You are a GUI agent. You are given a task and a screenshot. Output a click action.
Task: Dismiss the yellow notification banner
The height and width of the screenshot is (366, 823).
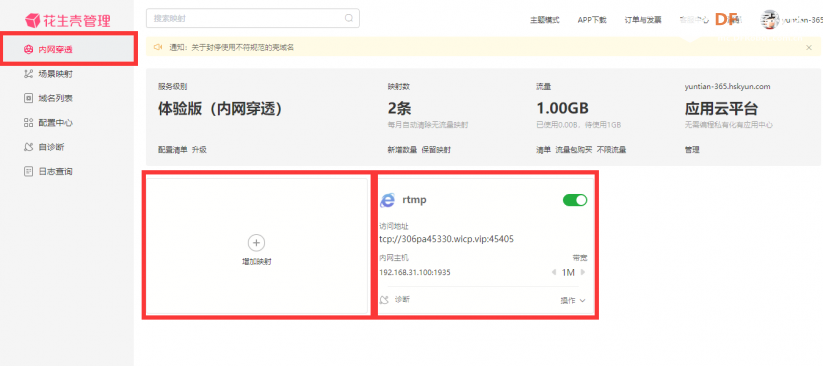809,47
